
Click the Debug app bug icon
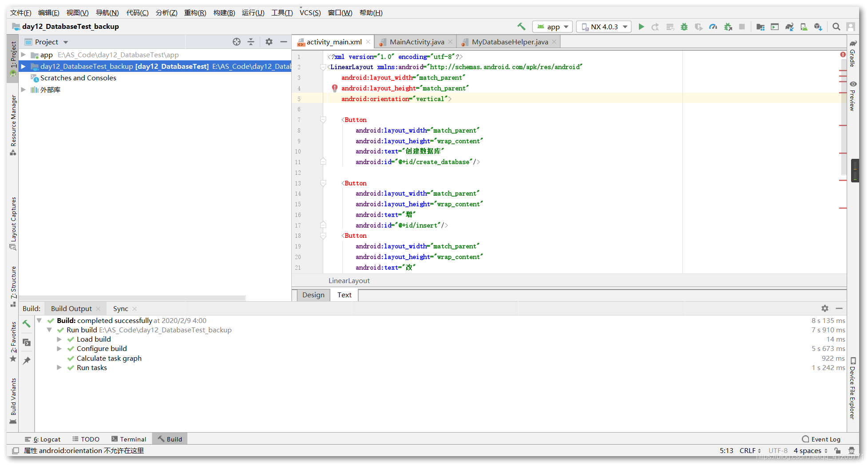click(684, 27)
